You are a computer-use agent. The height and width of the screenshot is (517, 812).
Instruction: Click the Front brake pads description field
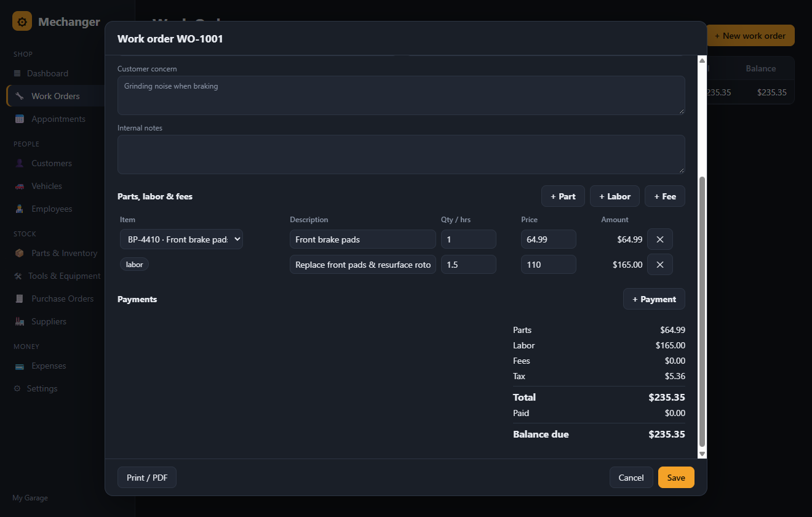tap(363, 239)
